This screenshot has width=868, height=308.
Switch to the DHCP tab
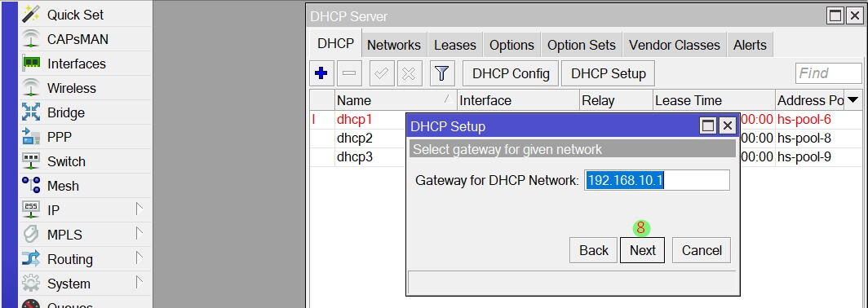[x=336, y=44]
